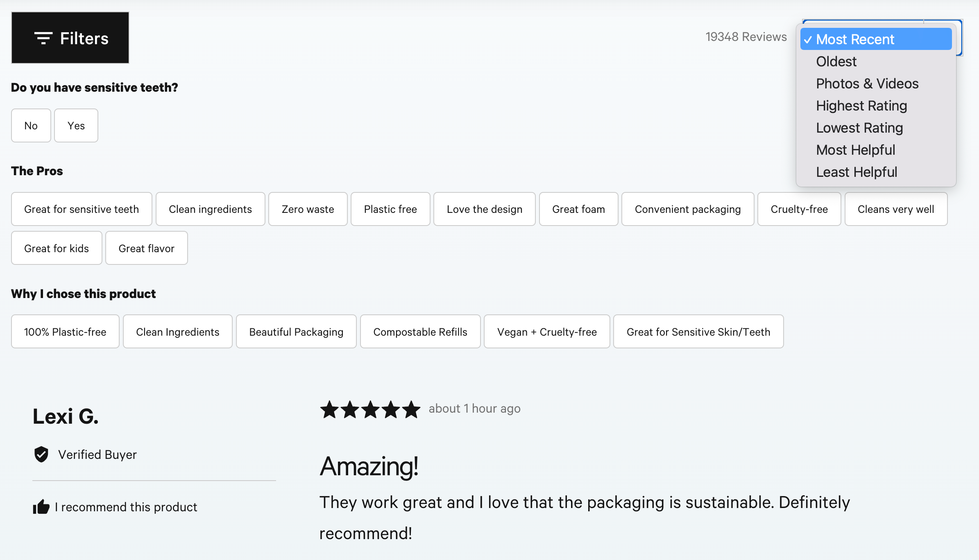Filter by Compostable Refills reason
The width and height of the screenshot is (979, 560).
[420, 332]
